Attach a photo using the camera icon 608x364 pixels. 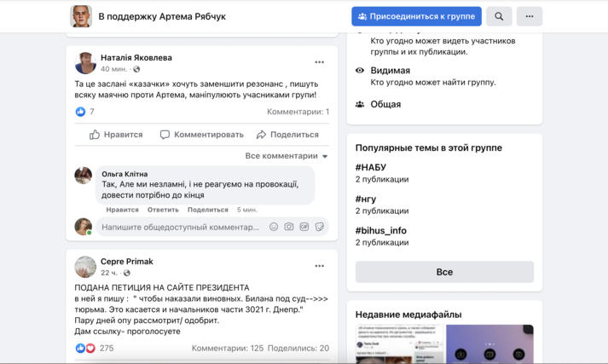click(289, 227)
